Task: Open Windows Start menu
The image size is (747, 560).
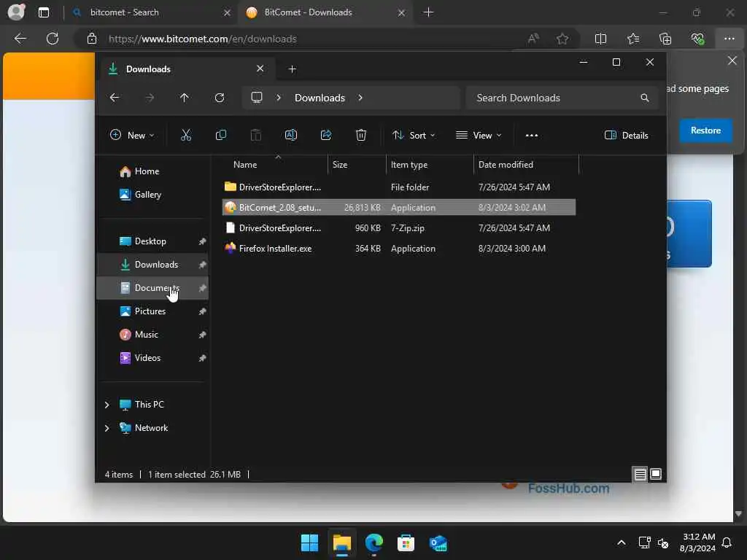Action: (x=309, y=542)
